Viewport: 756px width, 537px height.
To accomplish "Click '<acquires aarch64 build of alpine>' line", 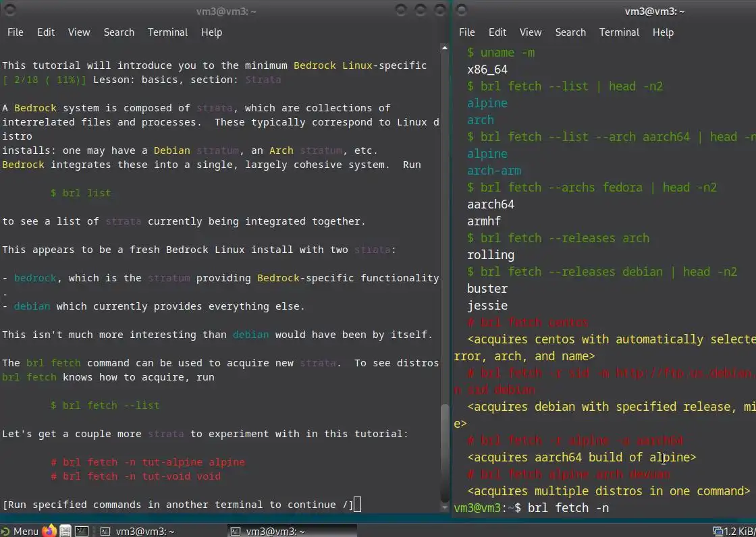I will pos(582,457).
